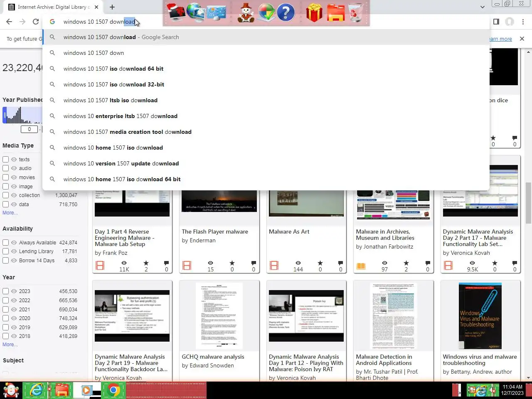Check the audio media type checkbox
Viewport: 532px width, 399px height.
point(5,168)
